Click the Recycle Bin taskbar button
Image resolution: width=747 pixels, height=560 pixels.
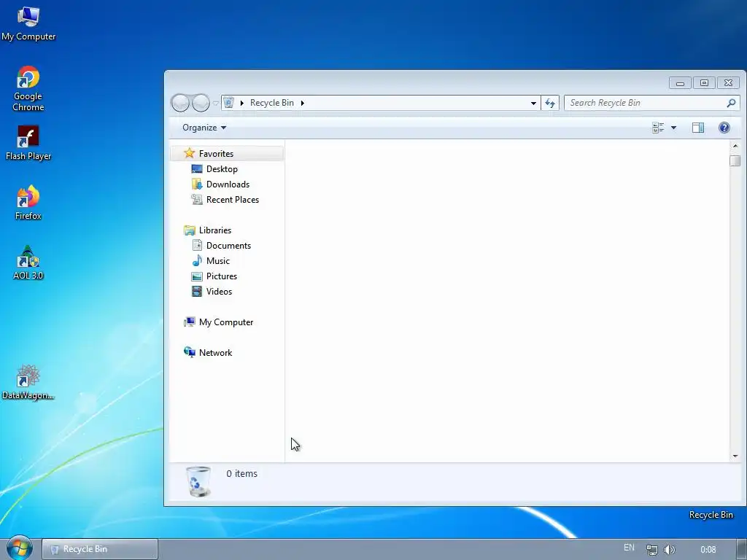pos(99,549)
